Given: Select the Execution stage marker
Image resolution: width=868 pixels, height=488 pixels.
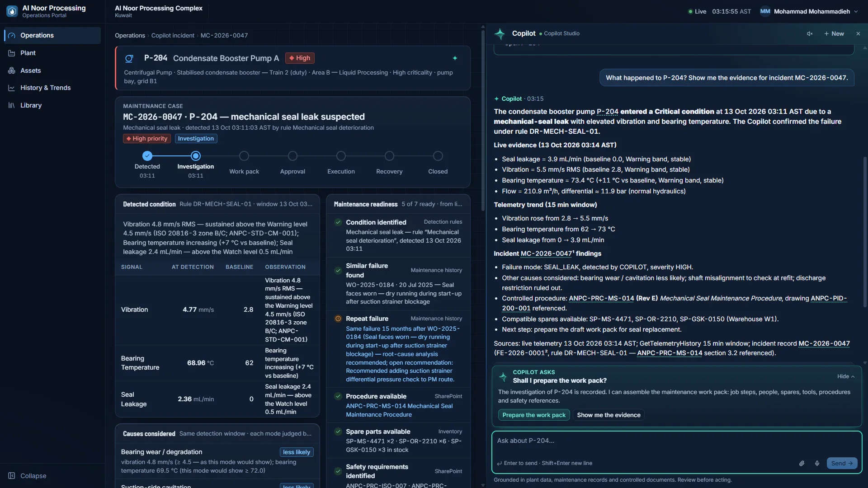Looking at the screenshot, I should click(x=341, y=156).
